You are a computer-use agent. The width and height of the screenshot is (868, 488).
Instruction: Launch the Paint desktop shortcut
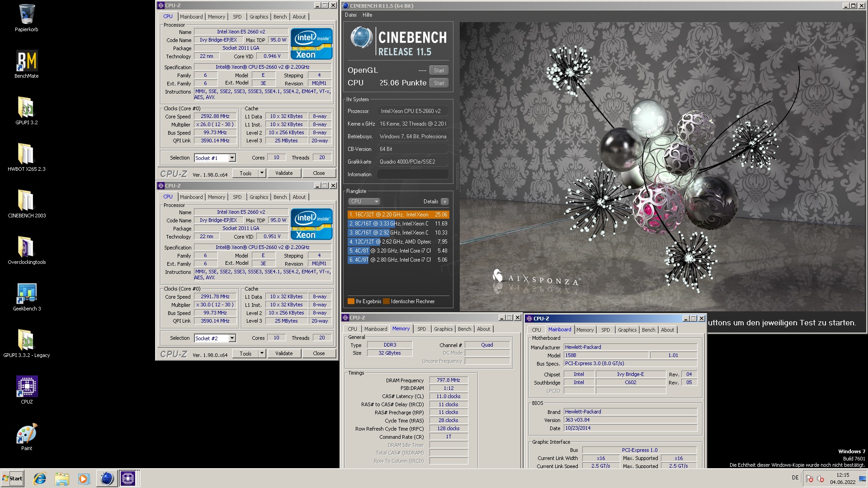pyautogui.click(x=27, y=436)
